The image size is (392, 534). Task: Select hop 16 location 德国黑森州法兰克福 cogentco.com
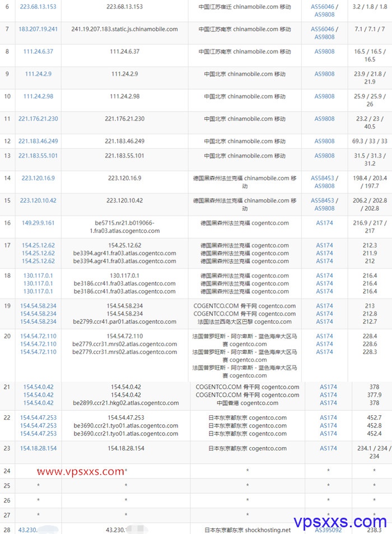coord(245,223)
